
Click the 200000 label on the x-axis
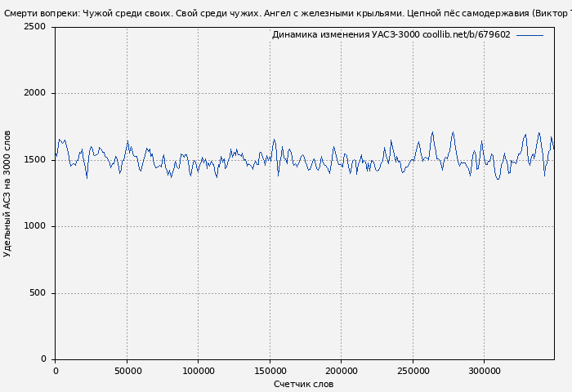341,371
